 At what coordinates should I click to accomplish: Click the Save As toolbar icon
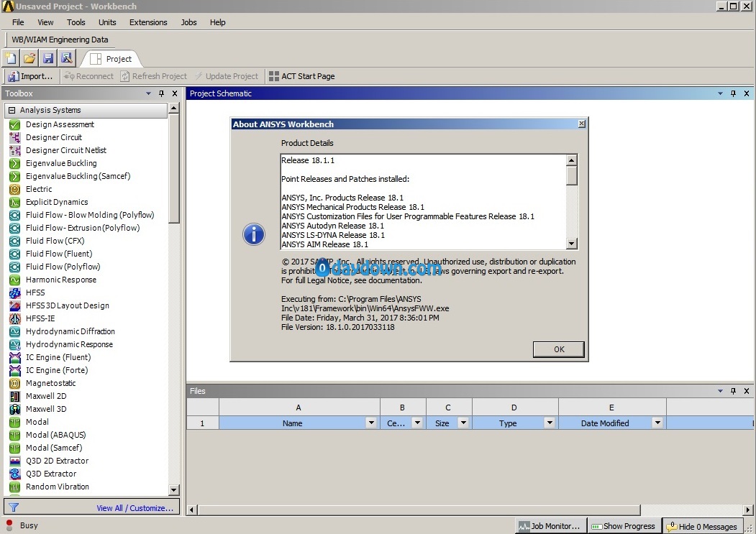[x=66, y=58]
